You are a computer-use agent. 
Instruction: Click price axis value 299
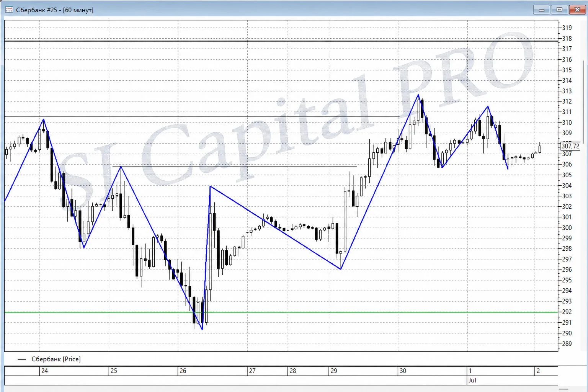tap(567, 238)
